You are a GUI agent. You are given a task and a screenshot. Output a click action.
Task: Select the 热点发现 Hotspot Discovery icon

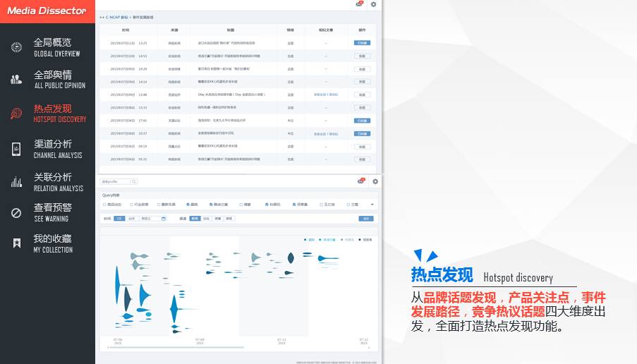(x=16, y=114)
